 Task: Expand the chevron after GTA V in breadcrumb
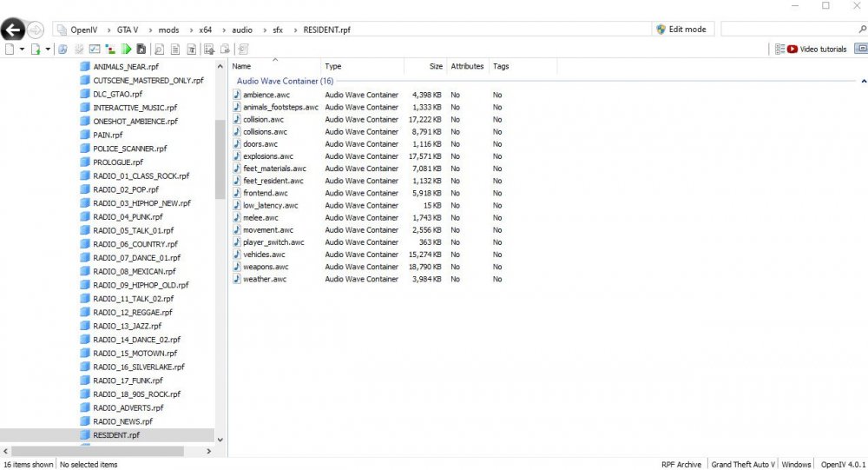click(x=149, y=30)
